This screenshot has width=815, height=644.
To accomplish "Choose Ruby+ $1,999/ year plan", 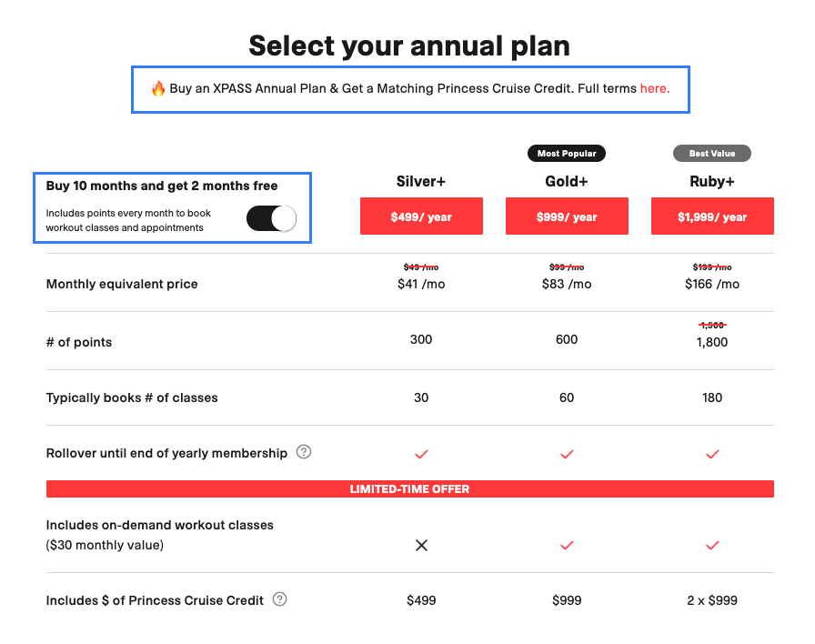I will 712,216.
